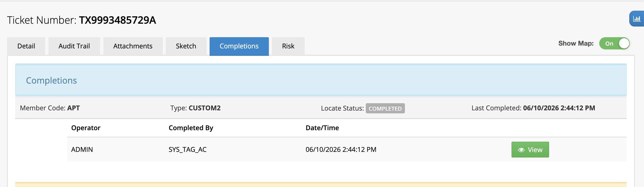Click the Member Code APT label
Viewport: 644px width, 187px height.
click(x=50, y=108)
